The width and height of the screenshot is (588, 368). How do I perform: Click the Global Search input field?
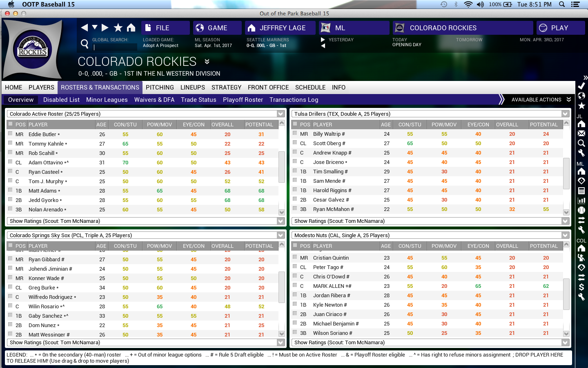click(x=115, y=47)
